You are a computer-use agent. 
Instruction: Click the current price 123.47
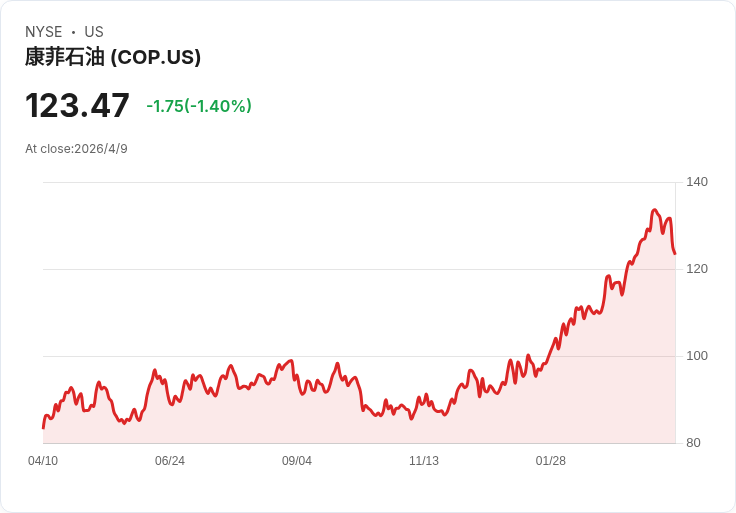tap(77, 106)
